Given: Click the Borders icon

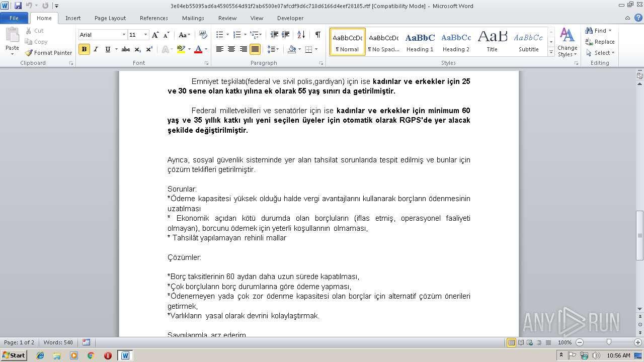Looking at the screenshot, I should tap(308, 49).
